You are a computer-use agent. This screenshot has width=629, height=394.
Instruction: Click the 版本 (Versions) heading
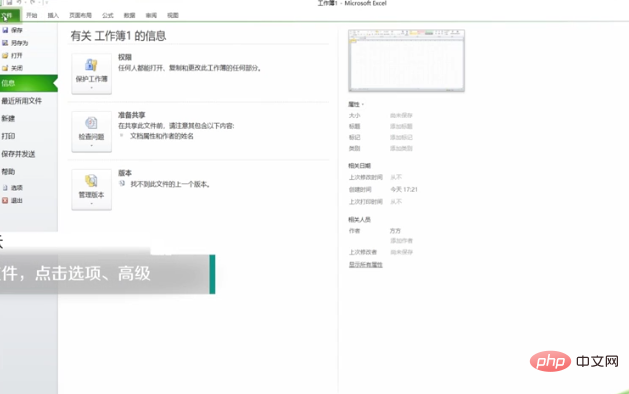pyautogui.click(x=125, y=173)
